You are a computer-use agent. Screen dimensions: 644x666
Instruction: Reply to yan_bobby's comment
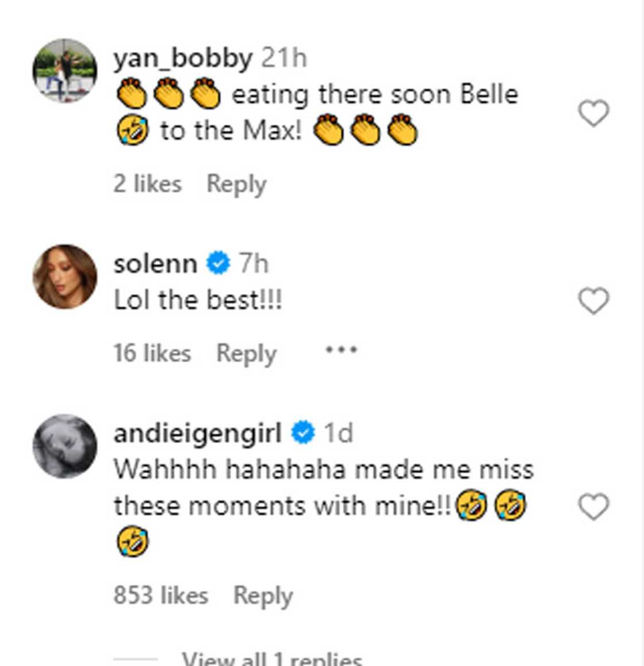[236, 184]
